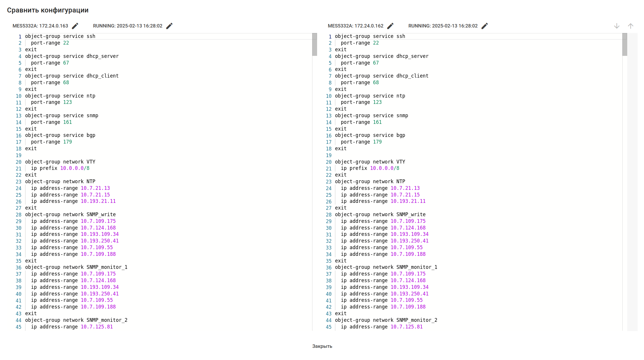Click left pane line 'object-group service ssh'

[x=60, y=36]
